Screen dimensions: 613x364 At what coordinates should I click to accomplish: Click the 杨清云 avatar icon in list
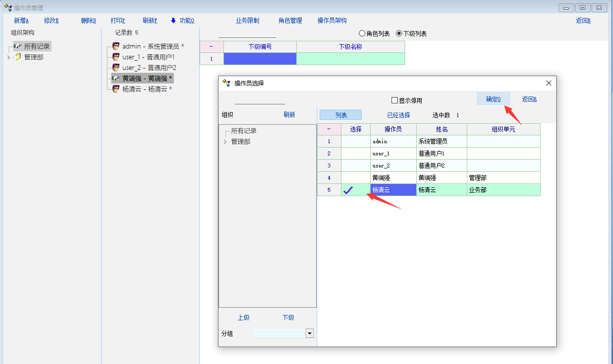coord(116,89)
